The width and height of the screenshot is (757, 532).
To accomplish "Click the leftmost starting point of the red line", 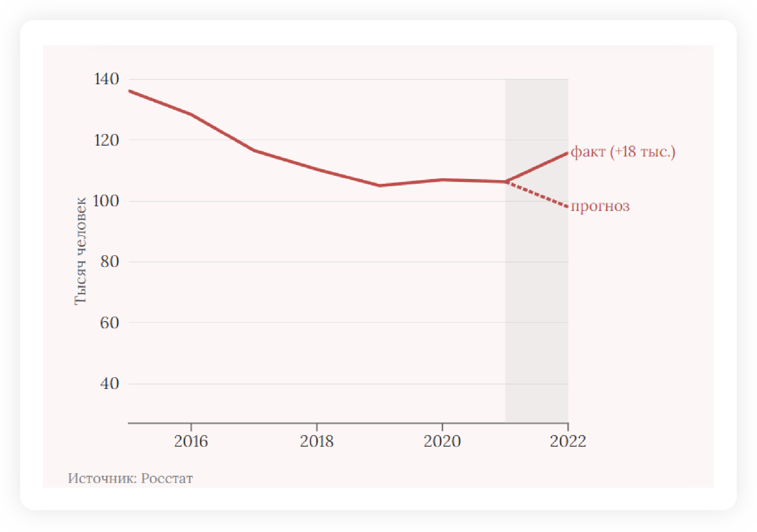I will (x=130, y=91).
